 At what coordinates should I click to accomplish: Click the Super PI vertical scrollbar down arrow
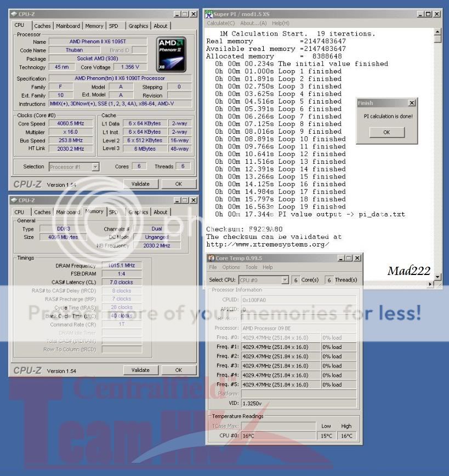(x=437, y=277)
